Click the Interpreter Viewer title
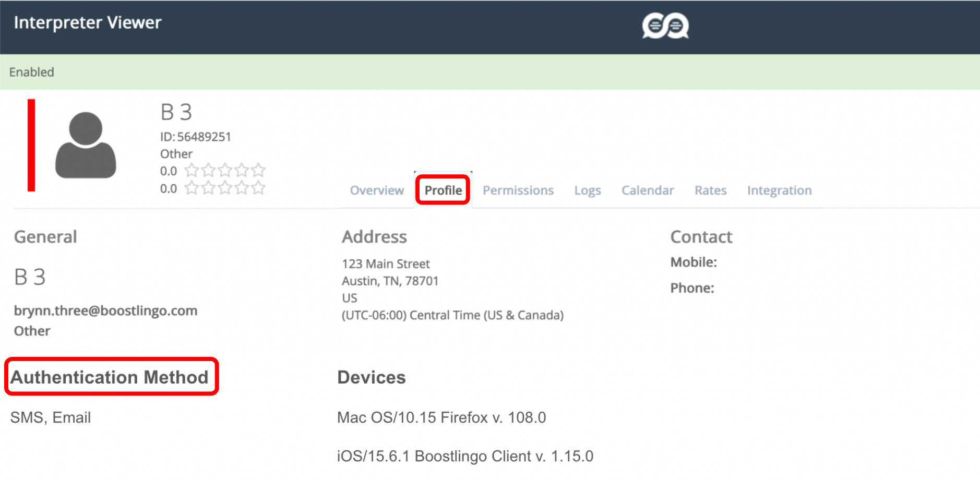 coord(88,22)
